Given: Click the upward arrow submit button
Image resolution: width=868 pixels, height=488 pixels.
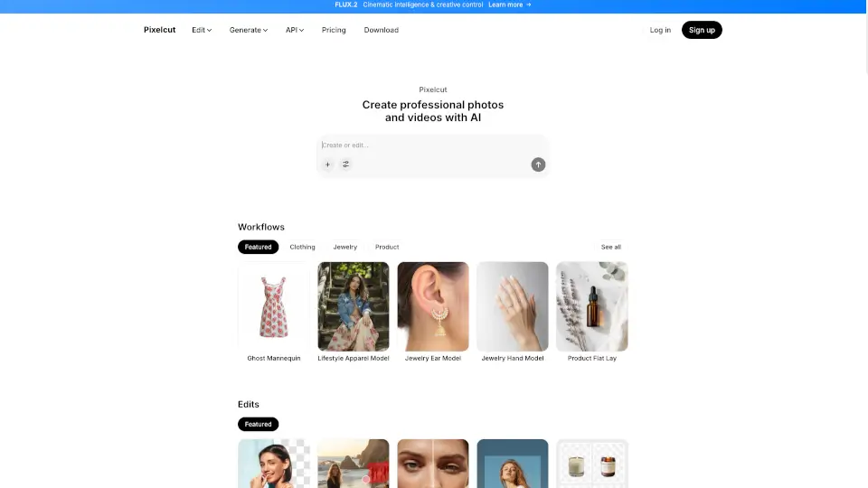Looking at the screenshot, I should coord(538,164).
